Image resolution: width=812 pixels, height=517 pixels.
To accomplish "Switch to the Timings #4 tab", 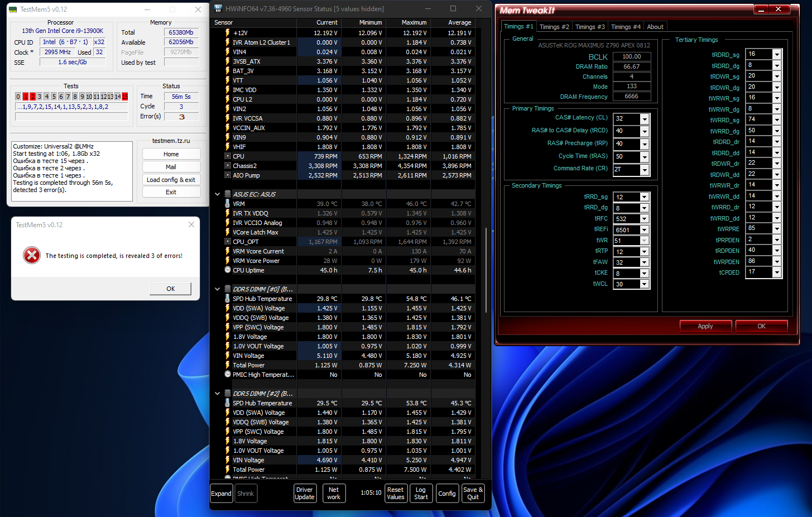I will point(626,27).
